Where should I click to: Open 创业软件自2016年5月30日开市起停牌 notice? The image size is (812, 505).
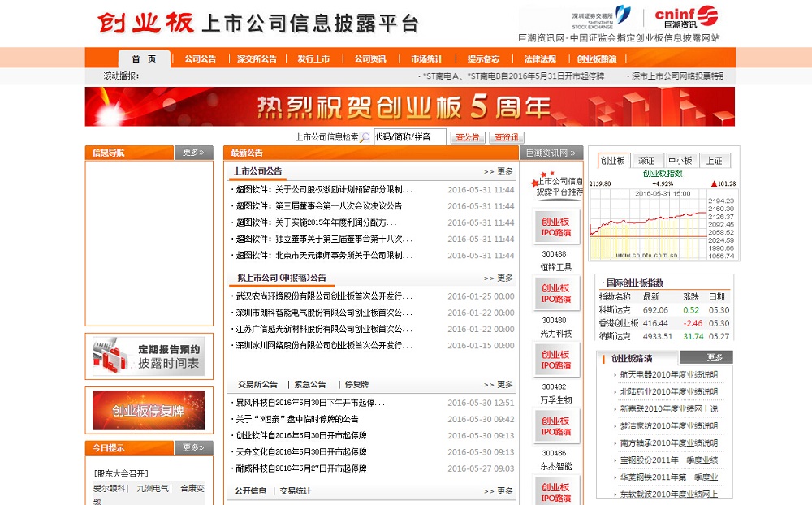point(301,436)
